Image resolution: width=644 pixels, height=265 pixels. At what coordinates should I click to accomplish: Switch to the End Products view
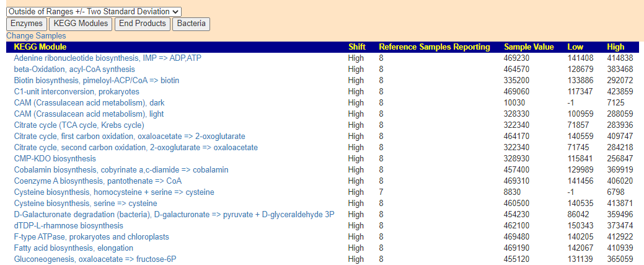(x=143, y=24)
